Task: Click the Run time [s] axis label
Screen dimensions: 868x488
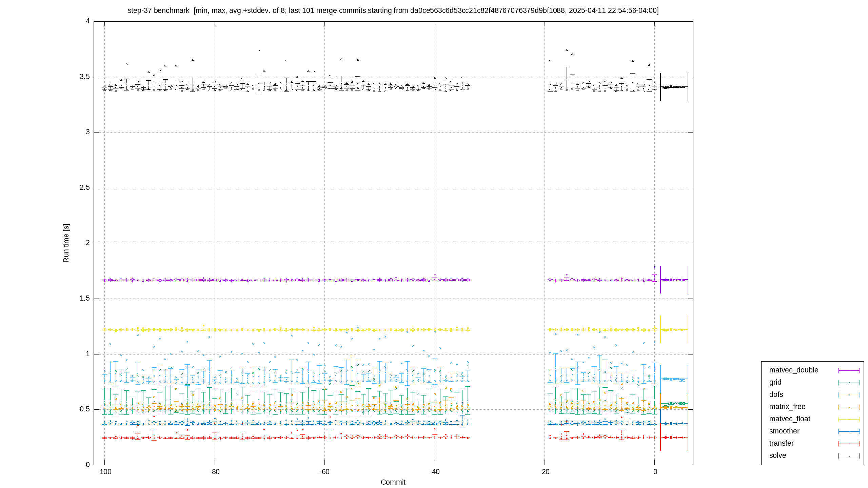Action: point(66,243)
